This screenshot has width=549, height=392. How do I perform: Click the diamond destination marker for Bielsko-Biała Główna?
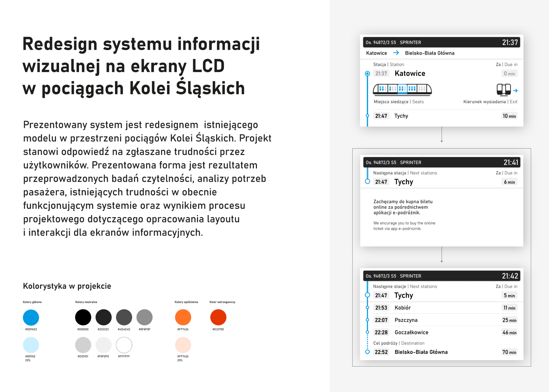click(367, 352)
